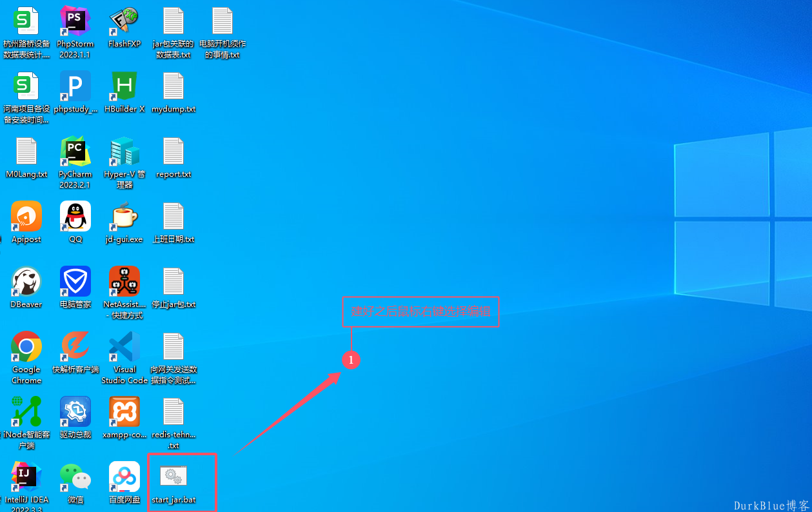The width and height of the screenshot is (812, 512).
Task: Click the 驱动总裁 shortcut icon
Action: pyautogui.click(x=75, y=412)
